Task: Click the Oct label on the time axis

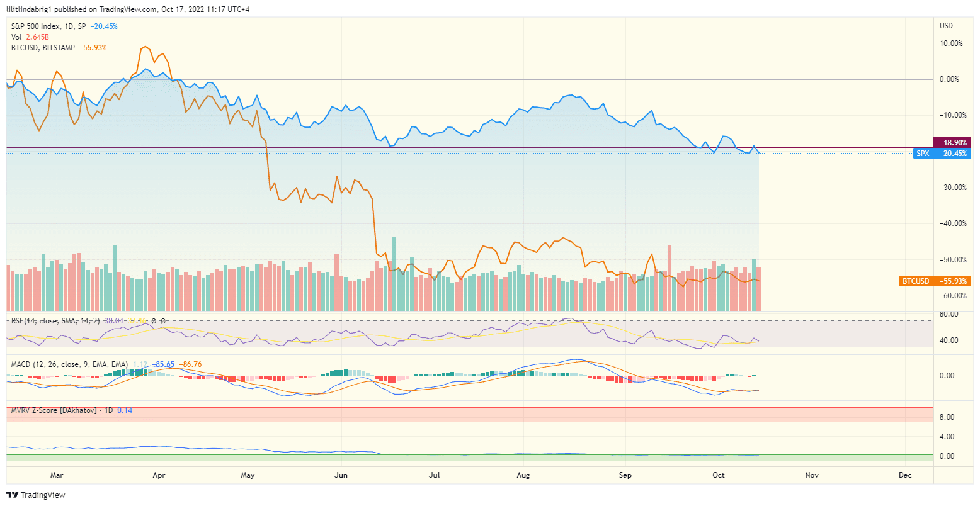Action: [719, 475]
